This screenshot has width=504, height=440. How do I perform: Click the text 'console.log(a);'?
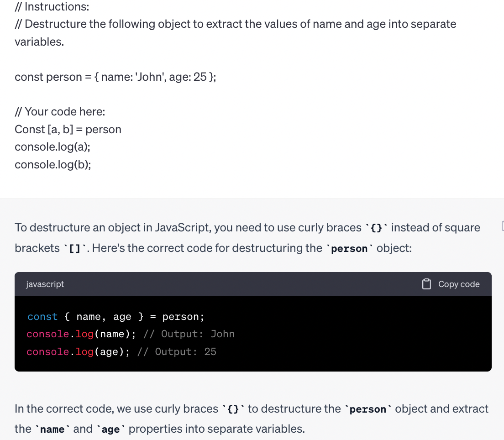[52, 147]
